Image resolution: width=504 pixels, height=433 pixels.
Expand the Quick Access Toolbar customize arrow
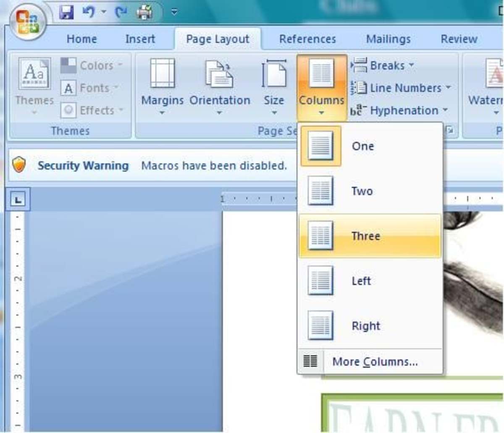174,12
